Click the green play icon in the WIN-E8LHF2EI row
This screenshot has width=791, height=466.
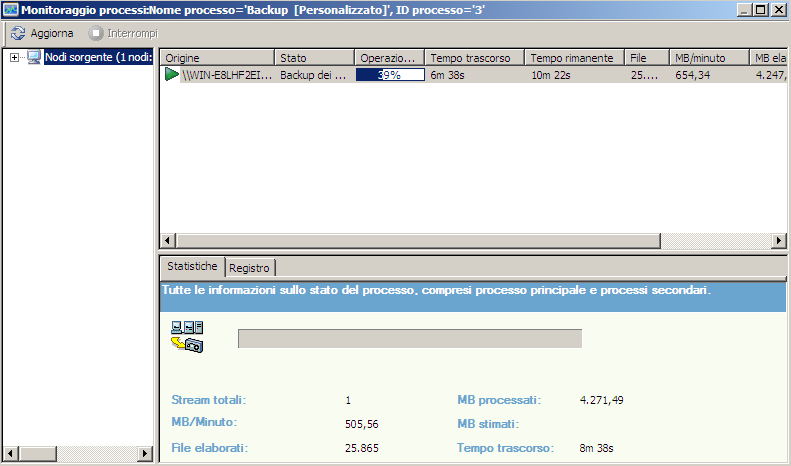(x=172, y=75)
